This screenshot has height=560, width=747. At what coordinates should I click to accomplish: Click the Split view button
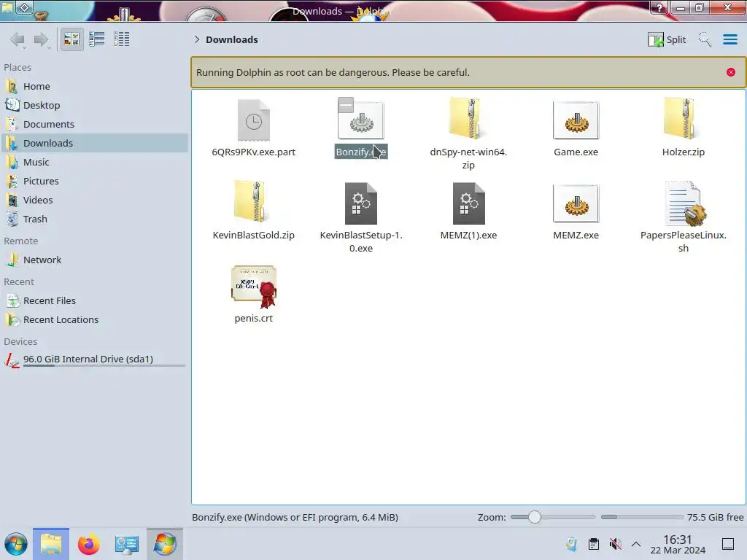coord(667,39)
